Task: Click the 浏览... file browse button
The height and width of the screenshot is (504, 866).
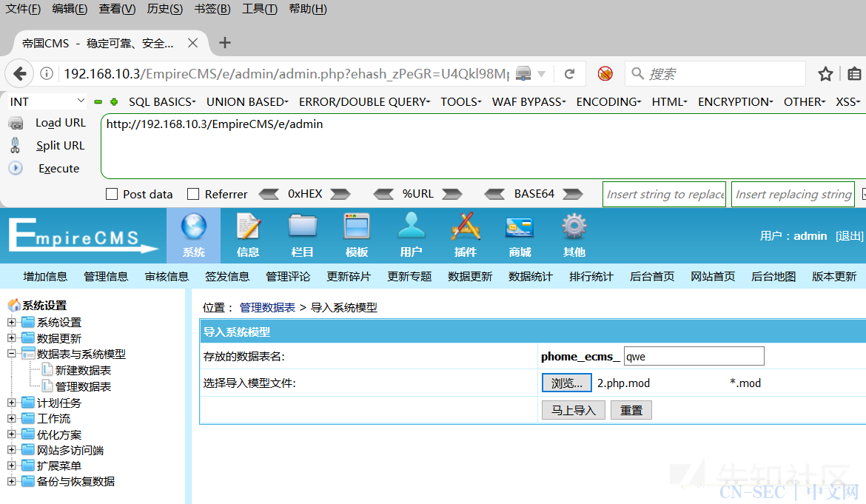Action: click(x=566, y=383)
